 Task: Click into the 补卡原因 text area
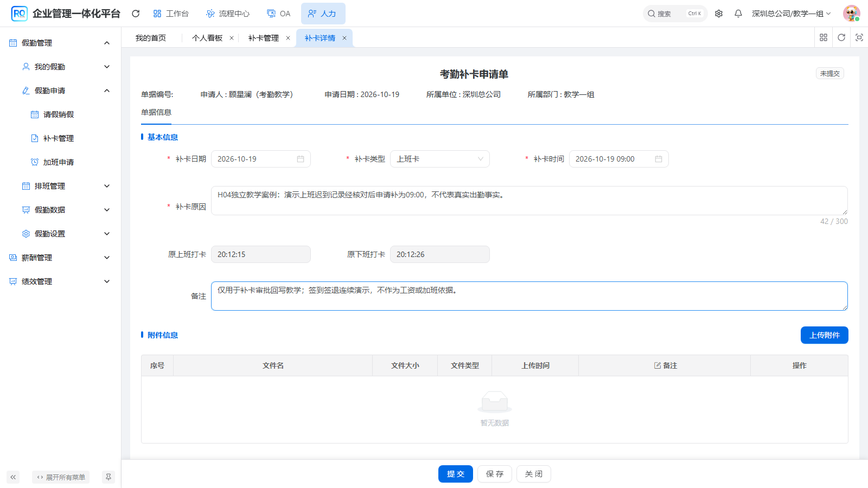(x=529, y=201)
